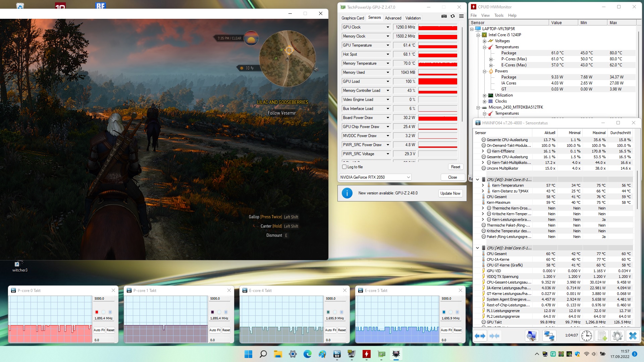The height and width of the screenshot is (362, 644).
Task: Click HWiNFO logging document-plus icon
Action: pos(602,336)
